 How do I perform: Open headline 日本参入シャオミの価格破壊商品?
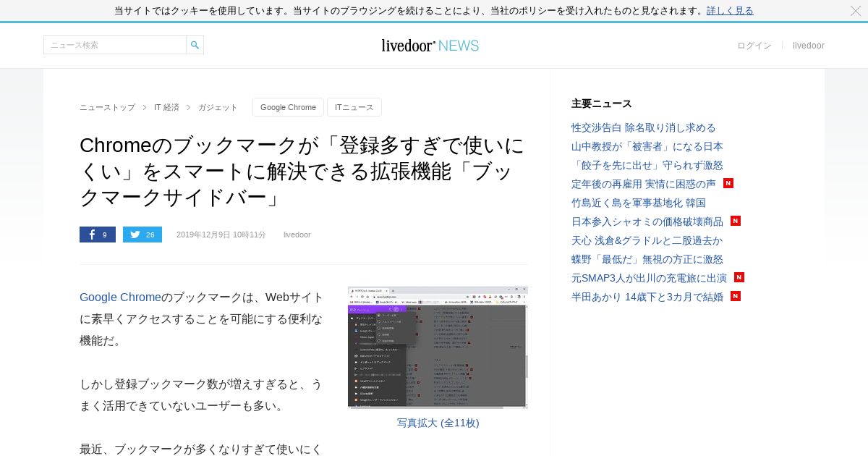[647, 221]
